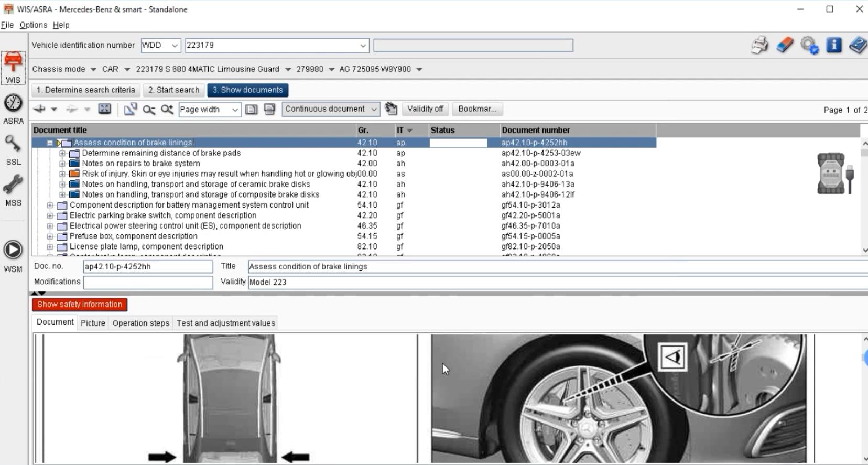Click the zoom in magnifier icon
Image resolution: width=868 pixels, height=465 pixels.
[167, 109]
